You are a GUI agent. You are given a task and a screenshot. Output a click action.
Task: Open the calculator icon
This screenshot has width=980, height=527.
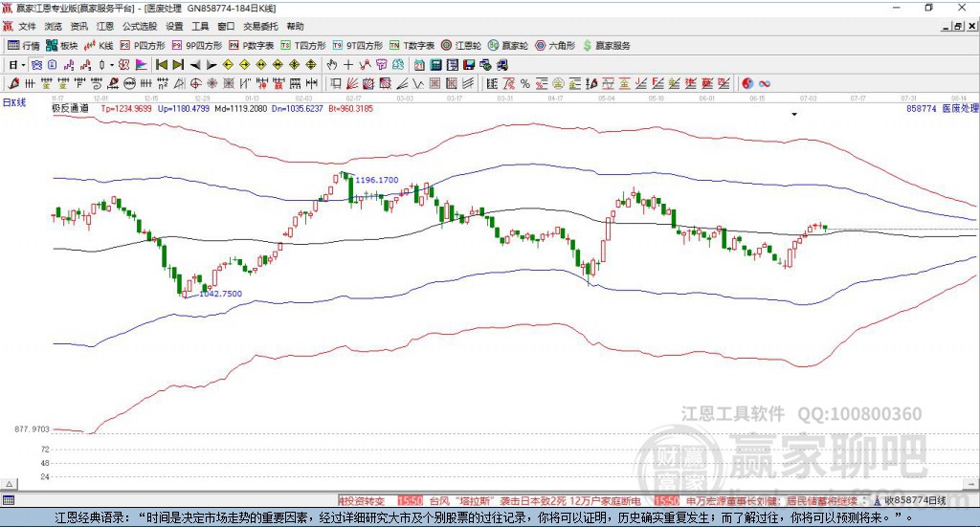435,65
